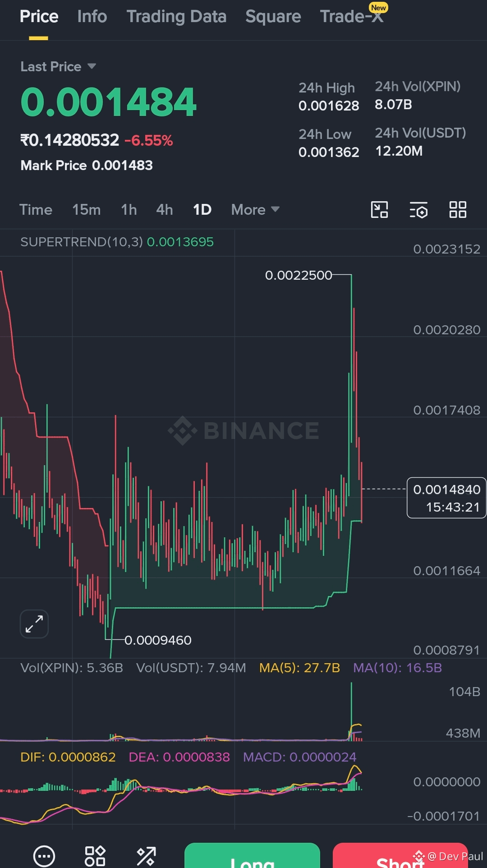Click the MACD: 0.0000024 label
The image size is (487, 868).
pyautogui.click(x=300, y=757)
